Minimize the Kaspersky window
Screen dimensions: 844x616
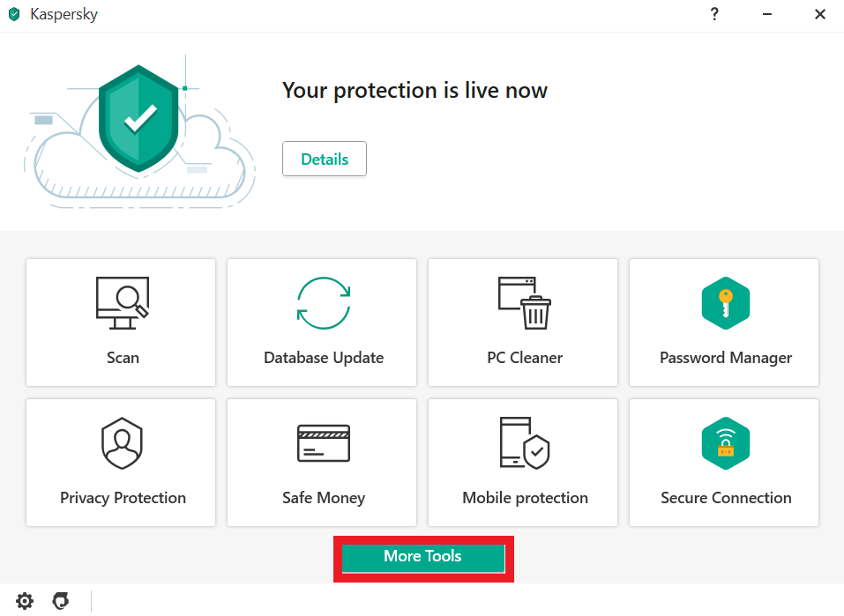point(767,14)
